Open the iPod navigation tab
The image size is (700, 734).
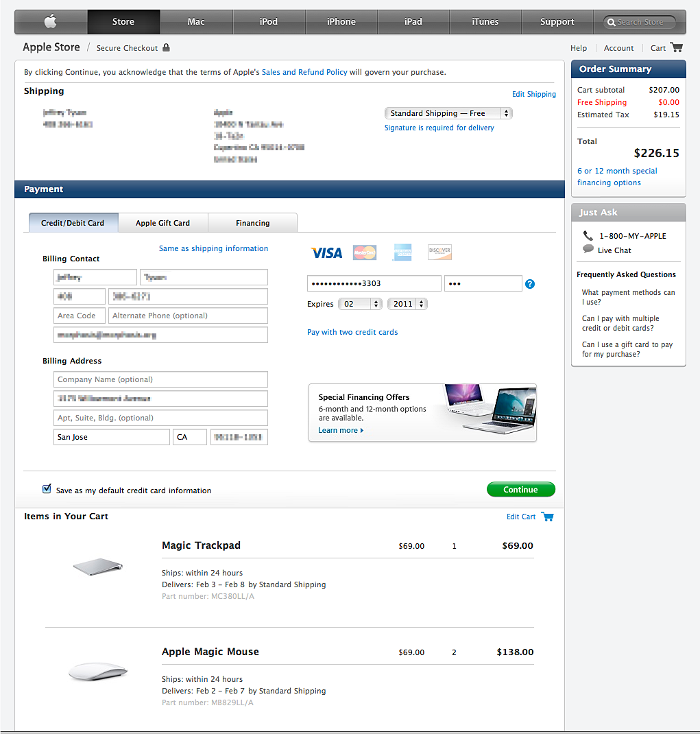269,21
